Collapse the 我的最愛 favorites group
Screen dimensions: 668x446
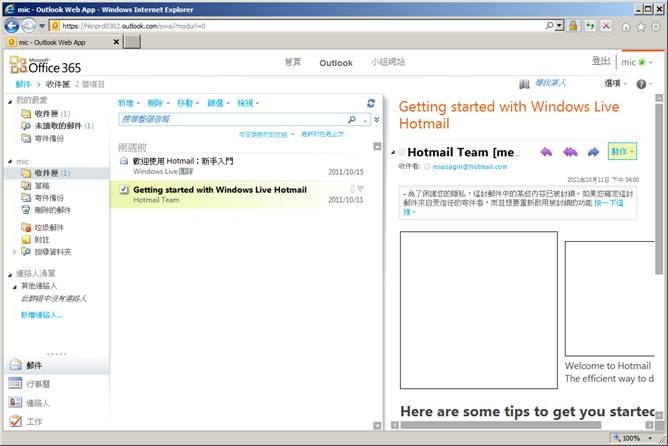(x=10, y=101)
